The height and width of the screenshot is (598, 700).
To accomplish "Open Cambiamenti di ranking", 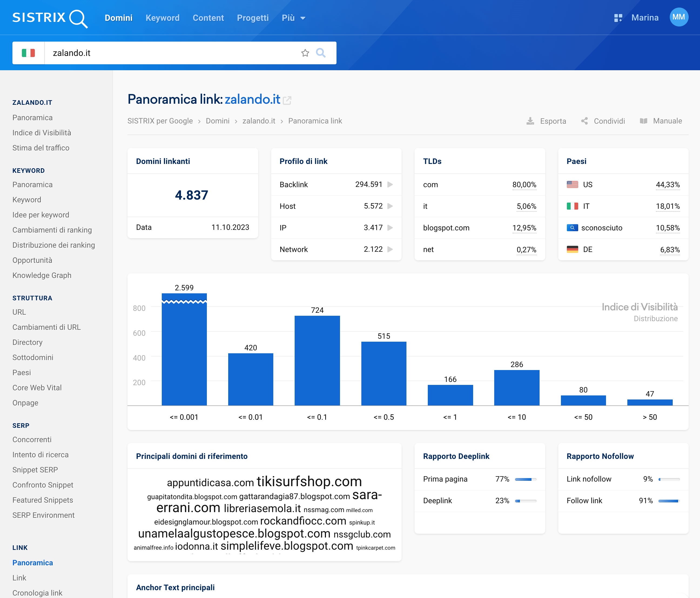I will click(52, 230).
